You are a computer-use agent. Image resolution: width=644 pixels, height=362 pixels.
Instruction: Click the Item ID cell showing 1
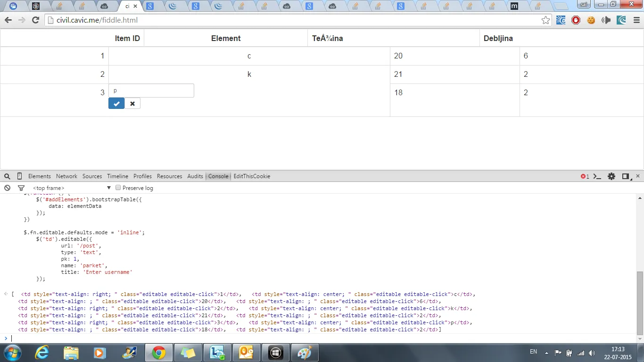point(54,56)
